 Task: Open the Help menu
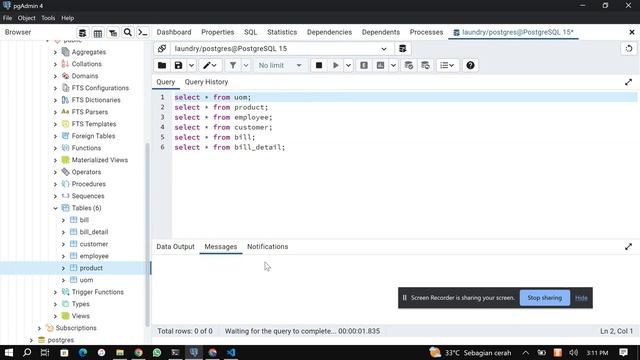pos(67,18)
